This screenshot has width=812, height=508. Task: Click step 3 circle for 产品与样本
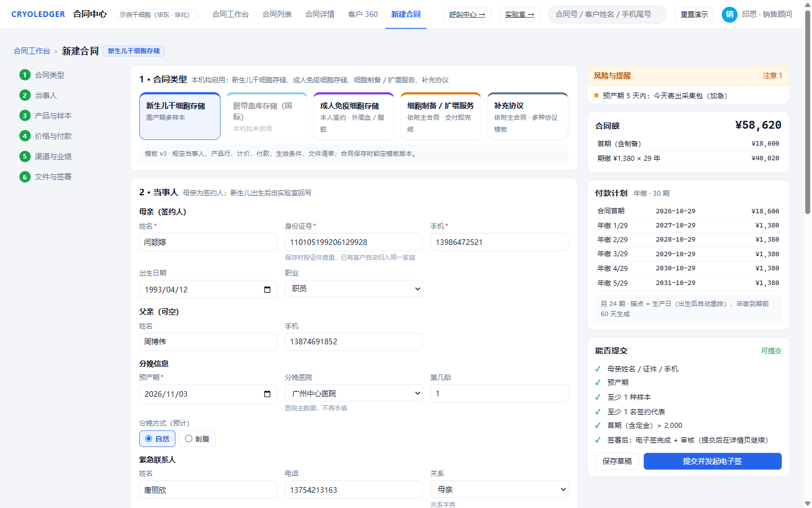tap(25, 116)
